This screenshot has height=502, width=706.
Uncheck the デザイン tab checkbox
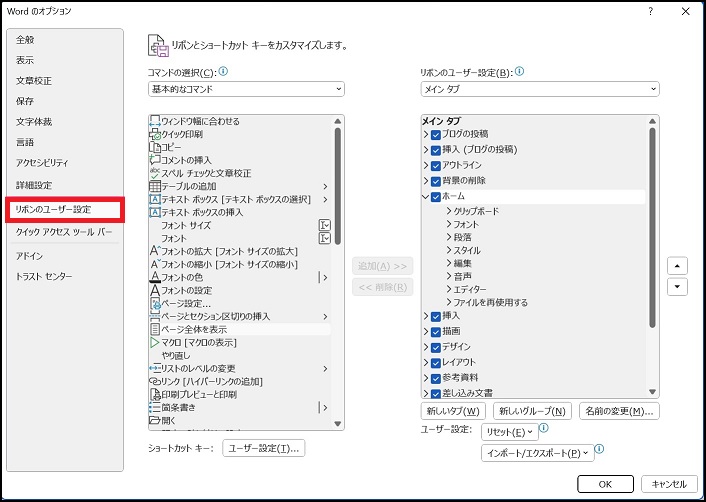point(435,347)
